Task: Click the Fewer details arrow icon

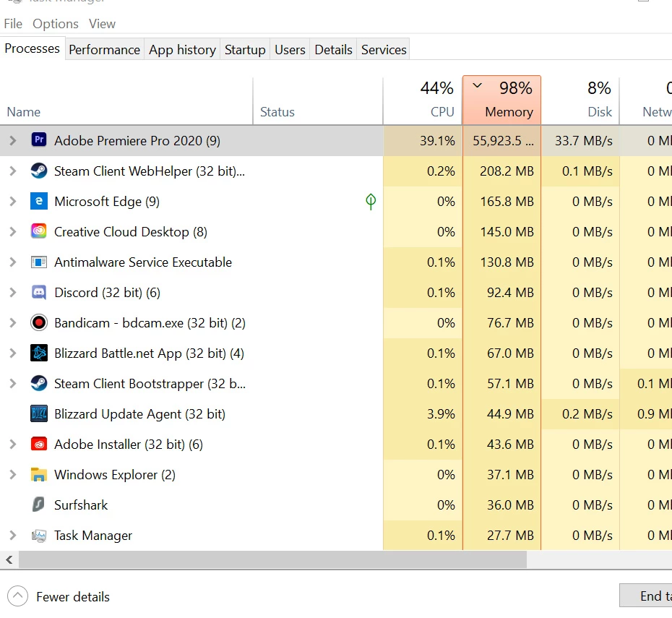Action: [17, 596]
